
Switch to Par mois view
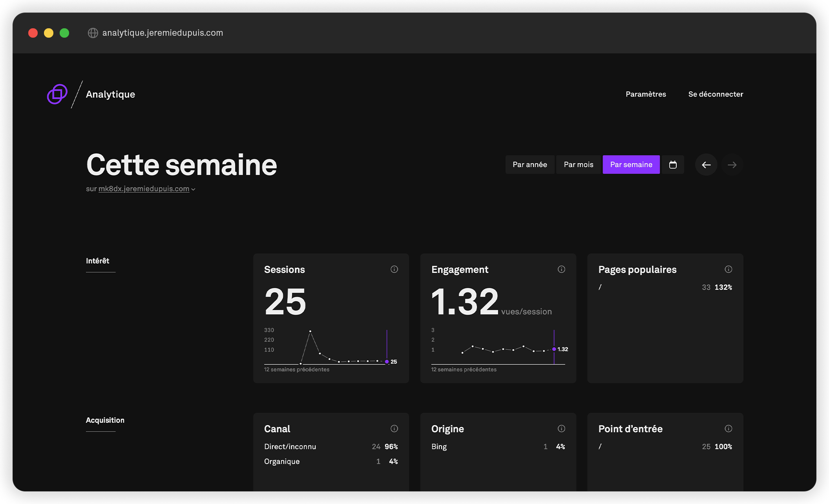pyautogui.click(x=579, y=164)
